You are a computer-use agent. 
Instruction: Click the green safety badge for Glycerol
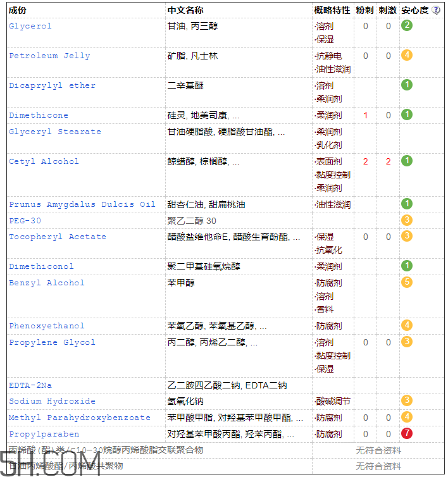pos(407,26)
